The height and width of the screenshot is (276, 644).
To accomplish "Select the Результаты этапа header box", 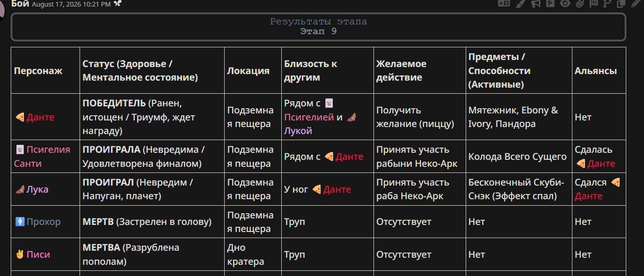I will [x=318, y=27].
